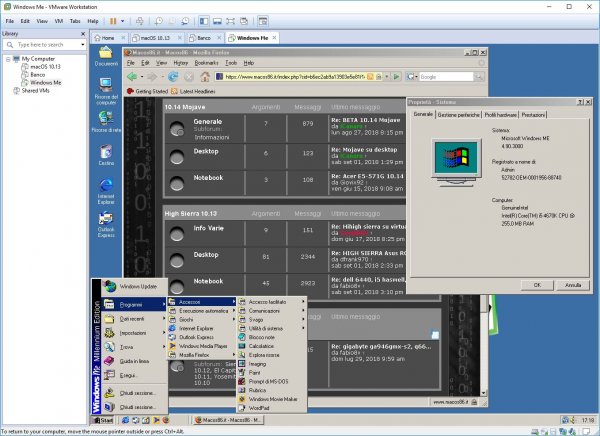
Task: Switch to Profili hardware tab
Action: pos(500,115)
